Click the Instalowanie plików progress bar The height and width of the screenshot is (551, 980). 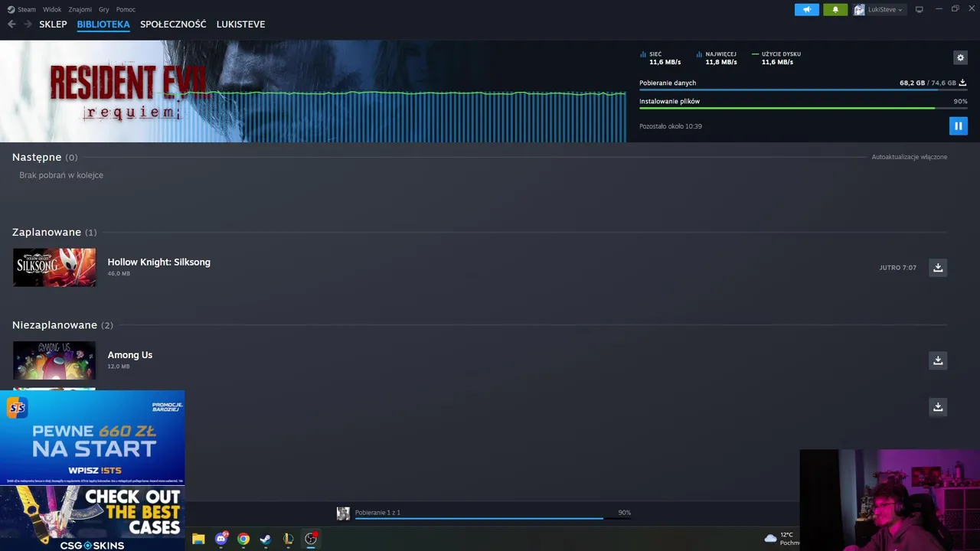802,108
